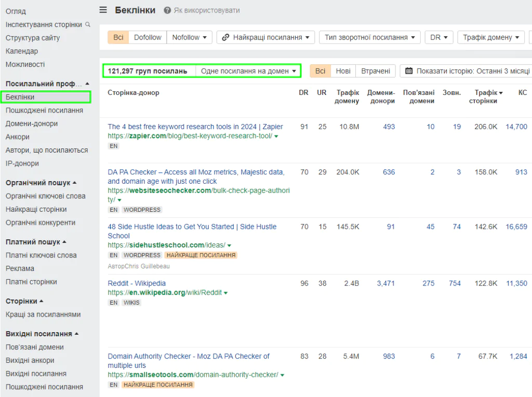This screenshot has width=532, height=397.
Task: Open the DA PA Checker page title link
Action: [x=196, y=176]
